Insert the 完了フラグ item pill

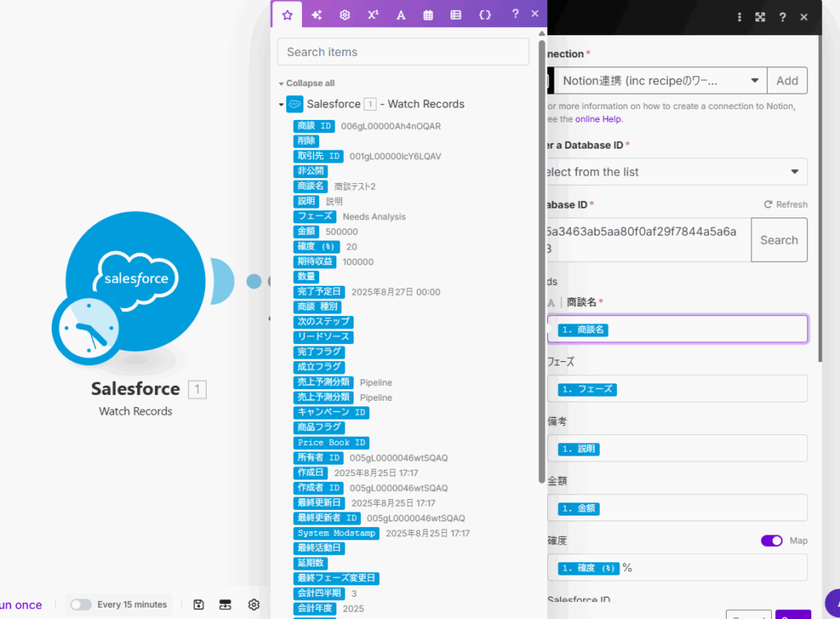point(319,351)
